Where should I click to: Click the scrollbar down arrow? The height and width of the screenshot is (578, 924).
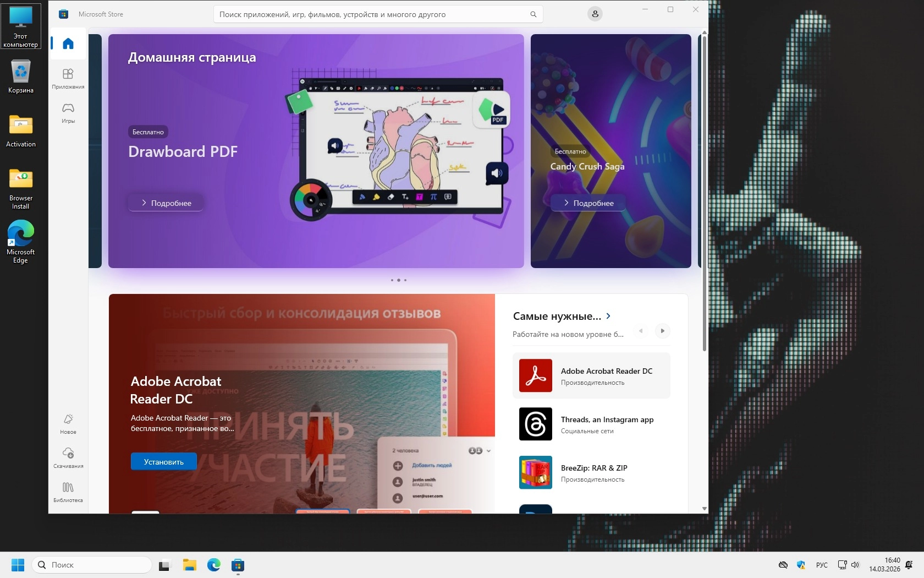pyautogui.click(x=705, y=509)
